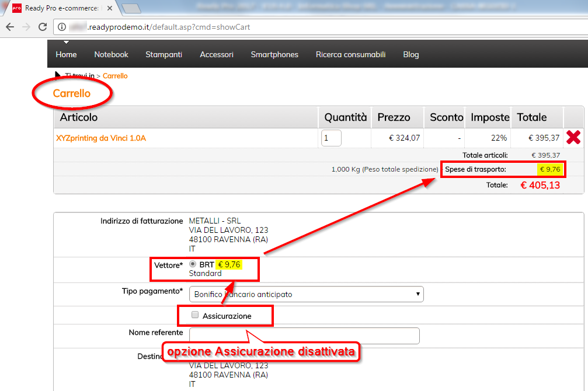Click the Vettore* label
The image size is (588, 391).
(x=168, y=266)
